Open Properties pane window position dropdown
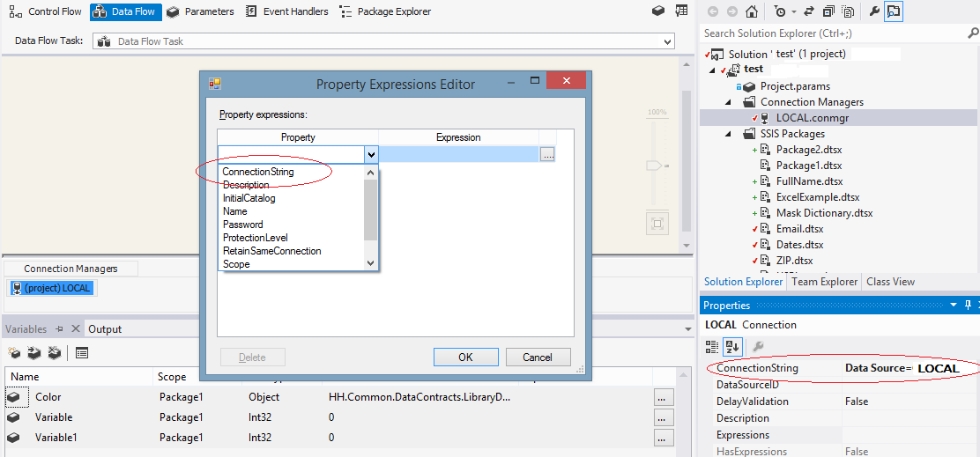 click(954, 305)
